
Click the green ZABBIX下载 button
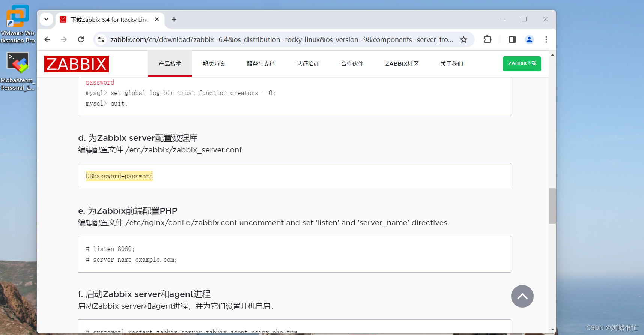click(522, 63)
